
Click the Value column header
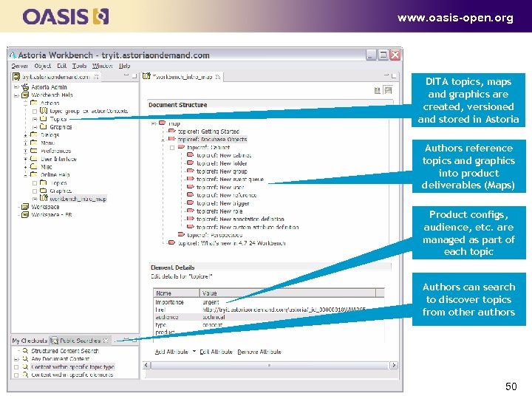pos(287,293)
